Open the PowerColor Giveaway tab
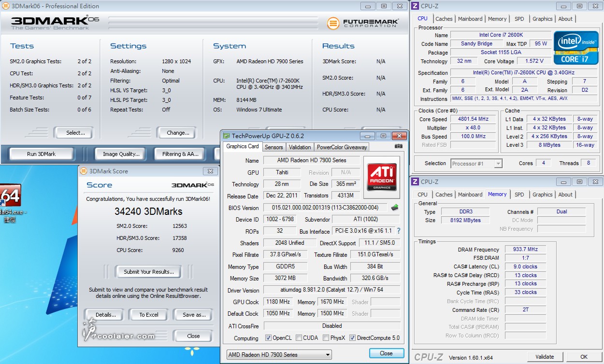 [342, 147]
